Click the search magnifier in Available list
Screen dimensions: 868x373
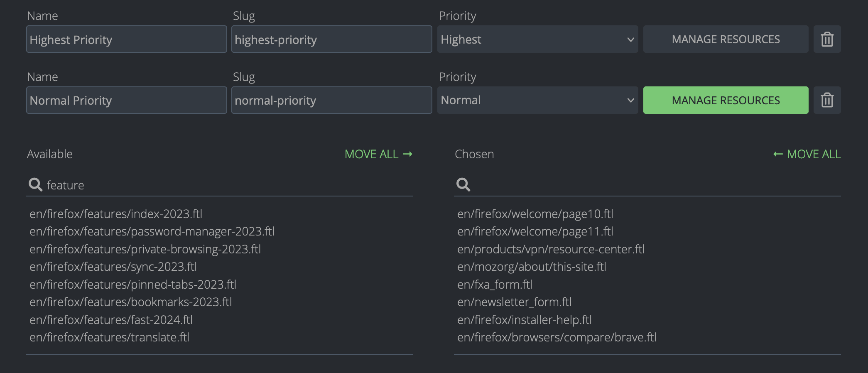pyautogui.click(x=35, y=185)
